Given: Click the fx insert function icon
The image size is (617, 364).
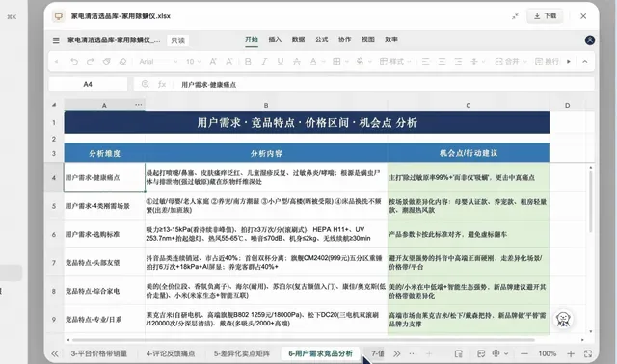Looking at the screenshot, I should click(162, 84).
